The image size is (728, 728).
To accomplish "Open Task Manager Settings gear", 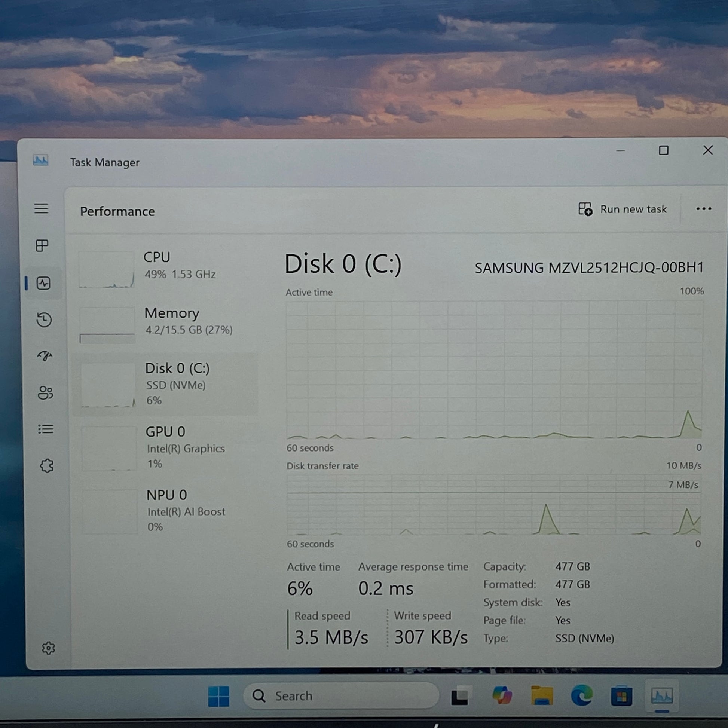I will click(x=48, y=648).
